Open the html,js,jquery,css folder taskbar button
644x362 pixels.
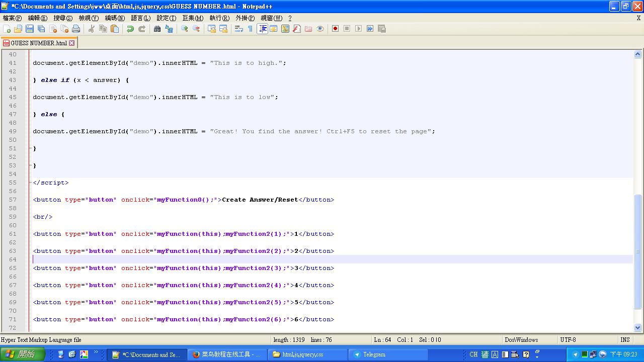[308, 354]
